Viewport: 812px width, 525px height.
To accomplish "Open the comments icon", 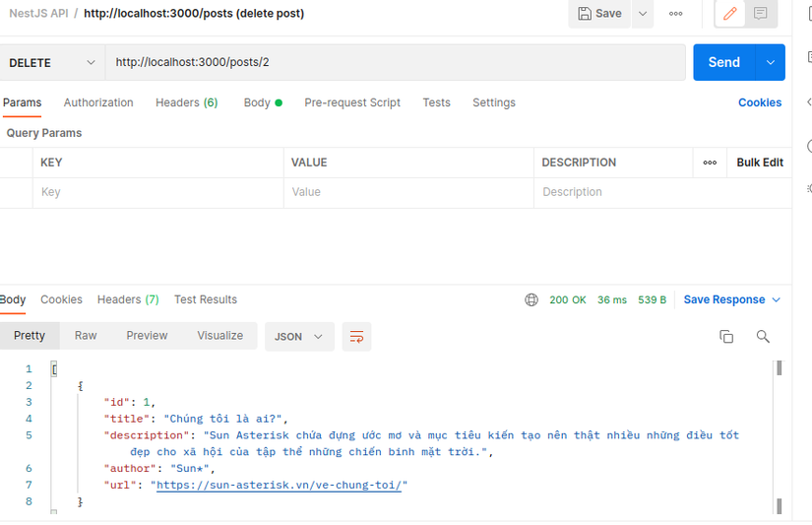I will 761,14.
